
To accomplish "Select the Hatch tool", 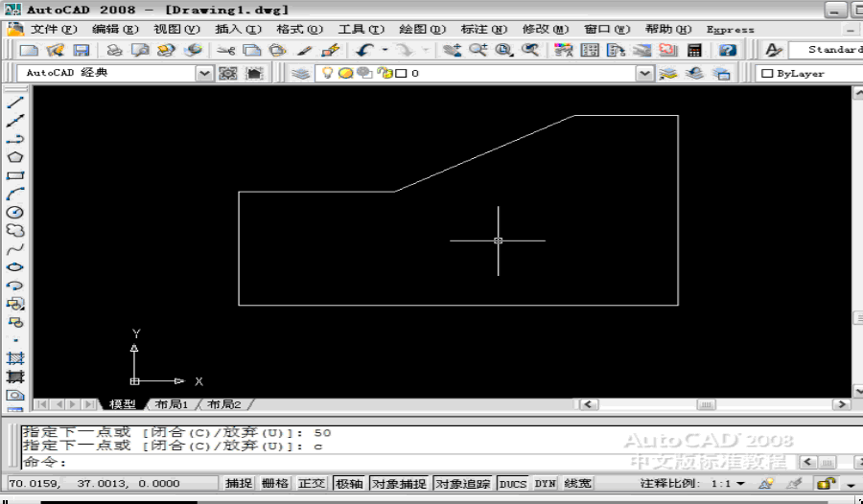I will coord(15,358).
